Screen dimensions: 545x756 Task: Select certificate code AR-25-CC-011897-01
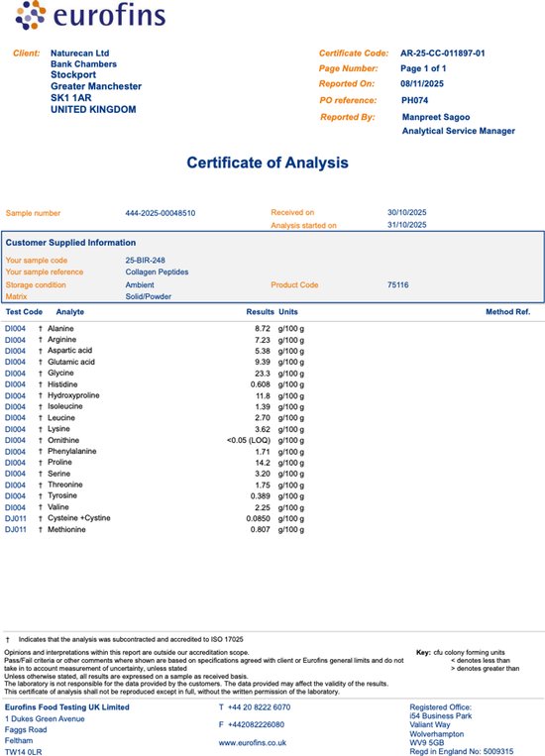[x=442, y=54]
